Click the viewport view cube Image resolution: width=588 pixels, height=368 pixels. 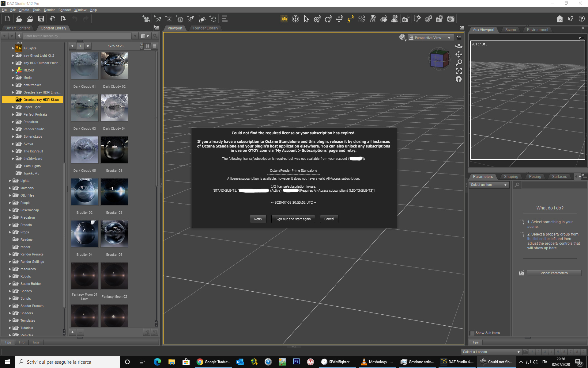(438, 59)
